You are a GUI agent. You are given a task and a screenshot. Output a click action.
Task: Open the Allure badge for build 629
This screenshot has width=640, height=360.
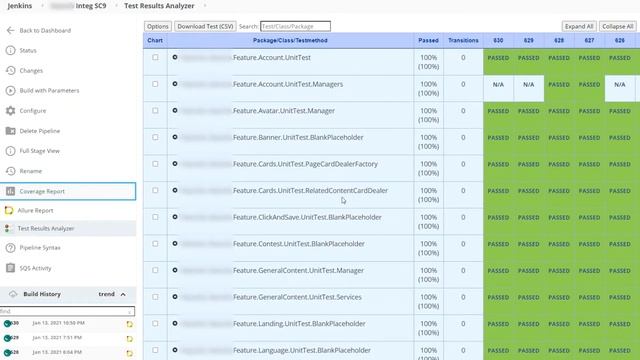[129, 339]
